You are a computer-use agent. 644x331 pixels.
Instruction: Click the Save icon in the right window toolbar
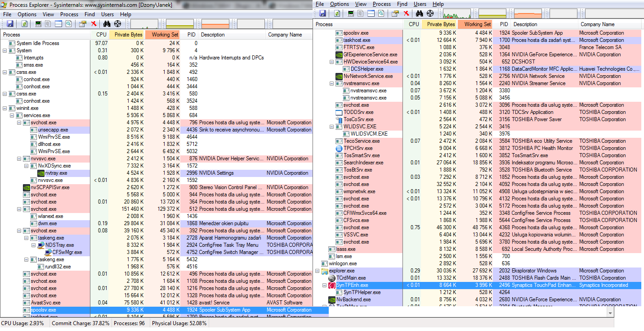(322, 14)
